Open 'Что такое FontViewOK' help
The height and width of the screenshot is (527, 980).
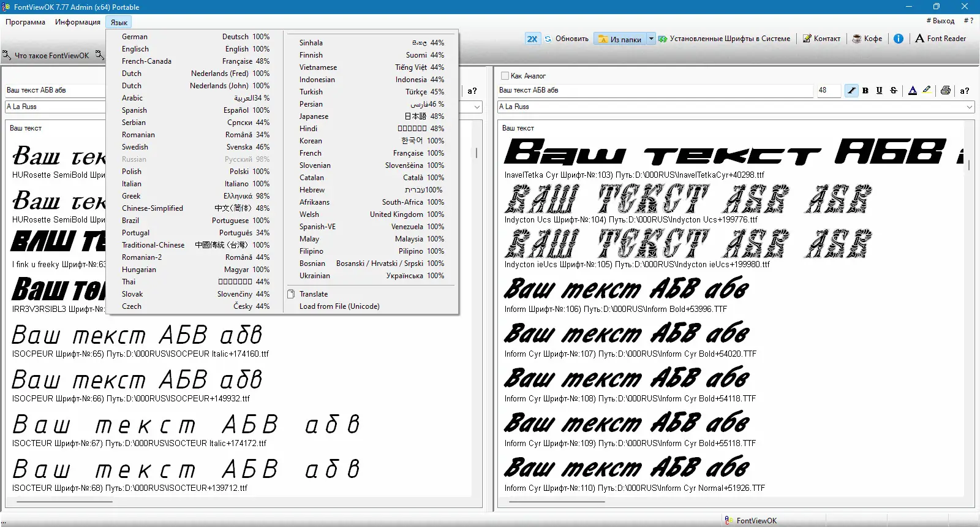(46, 56)
